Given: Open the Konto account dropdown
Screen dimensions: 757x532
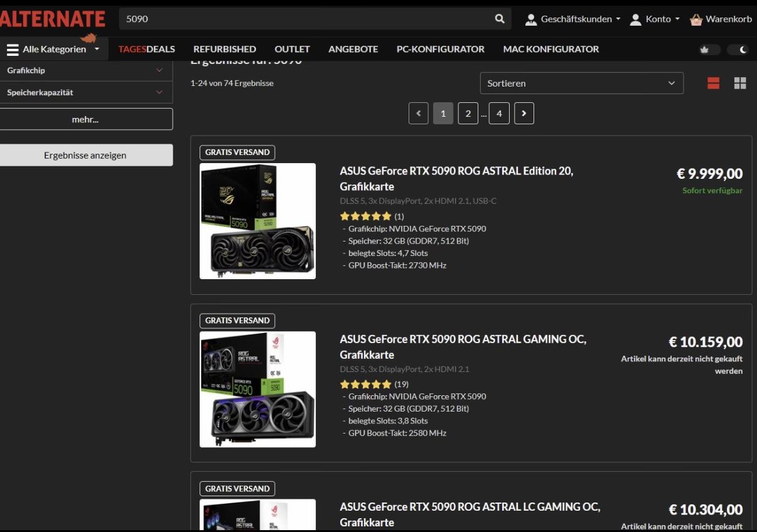Looking at the screenshot, I should tap(654, 19).
